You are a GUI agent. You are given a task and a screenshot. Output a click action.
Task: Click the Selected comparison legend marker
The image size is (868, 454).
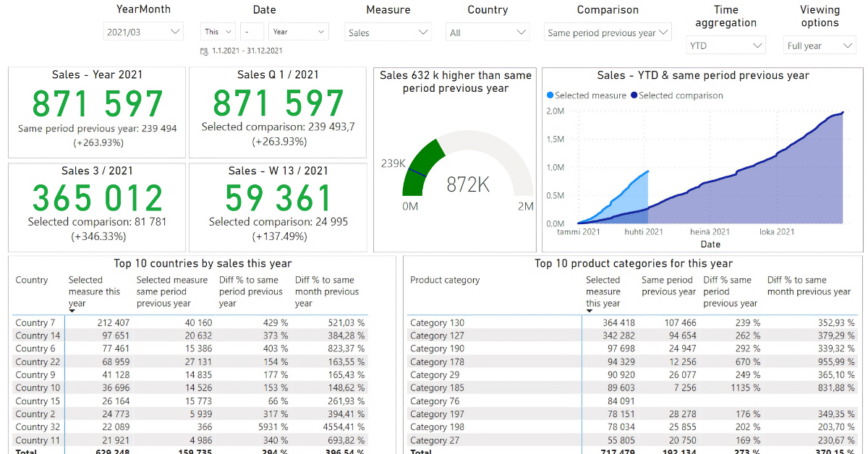pos(634,95)
